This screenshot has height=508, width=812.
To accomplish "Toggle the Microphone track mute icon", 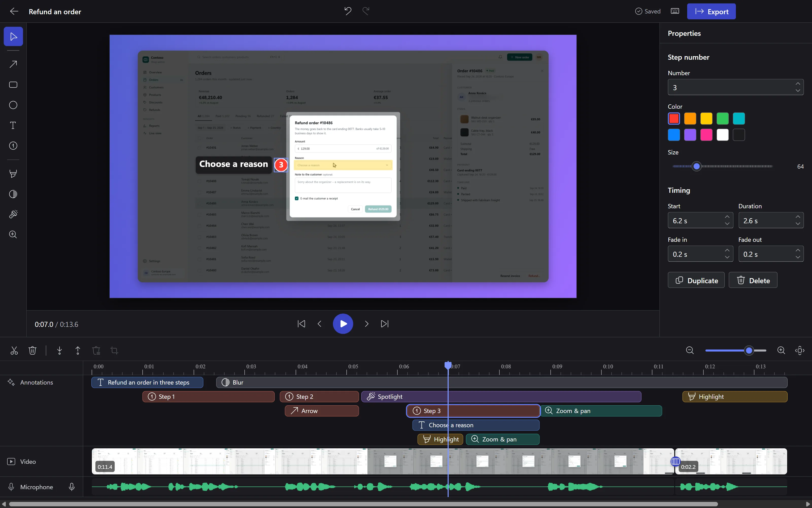I will coord(72,487).
